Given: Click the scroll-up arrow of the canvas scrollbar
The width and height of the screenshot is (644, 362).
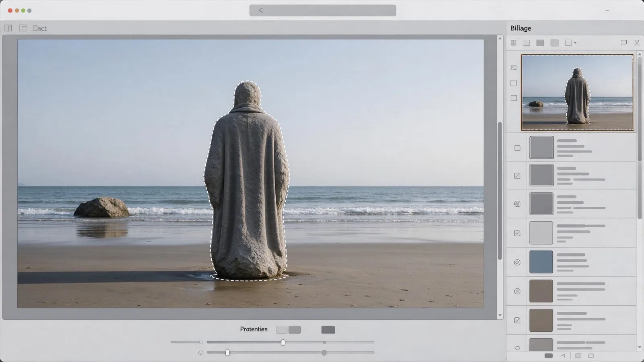Looking at the screenshot, I should [x=500, y=38].
